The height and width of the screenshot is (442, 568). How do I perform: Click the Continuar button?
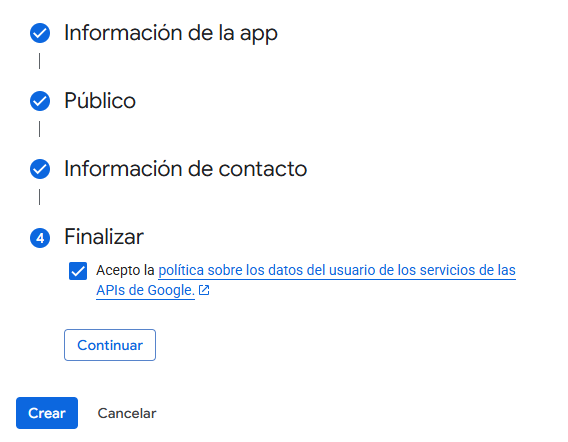(110, 345)
